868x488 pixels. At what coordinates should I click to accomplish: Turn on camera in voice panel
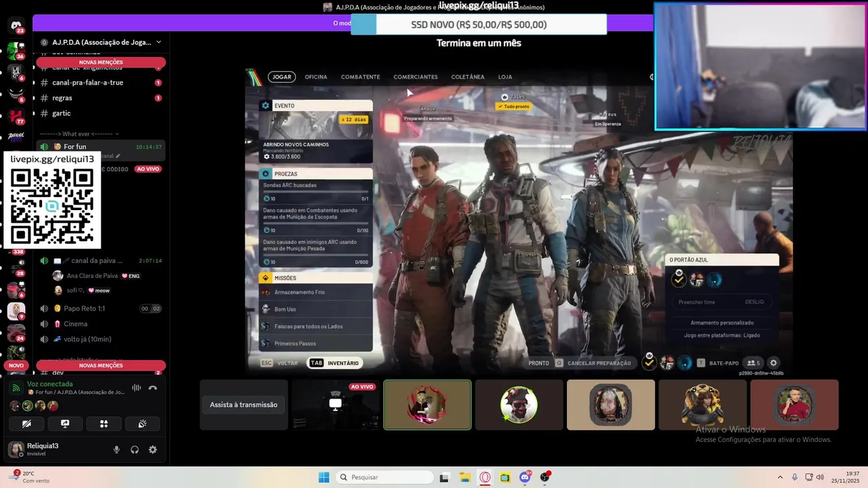click(27, 424)
